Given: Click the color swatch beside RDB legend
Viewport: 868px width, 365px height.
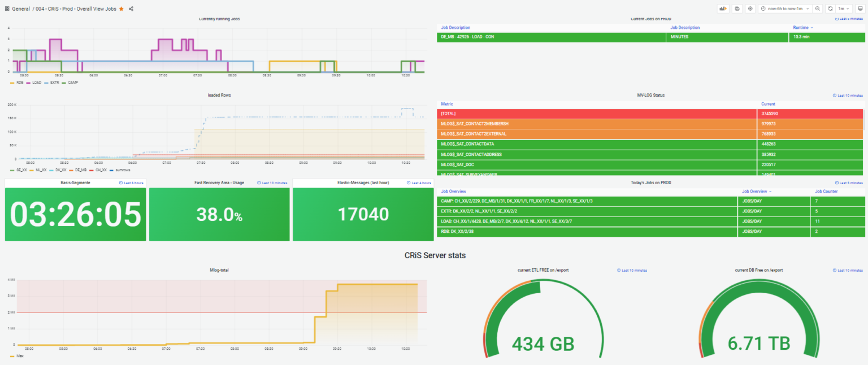Looking at the screenshot, I should (12, 82).
